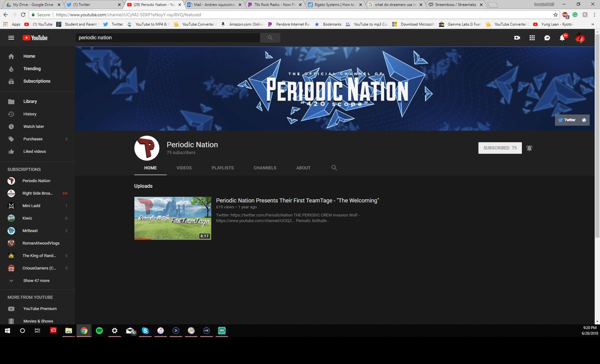Switch to the CHANNELS tab
Viewport: 600px width, 364px height.
(x=265, y=168)
